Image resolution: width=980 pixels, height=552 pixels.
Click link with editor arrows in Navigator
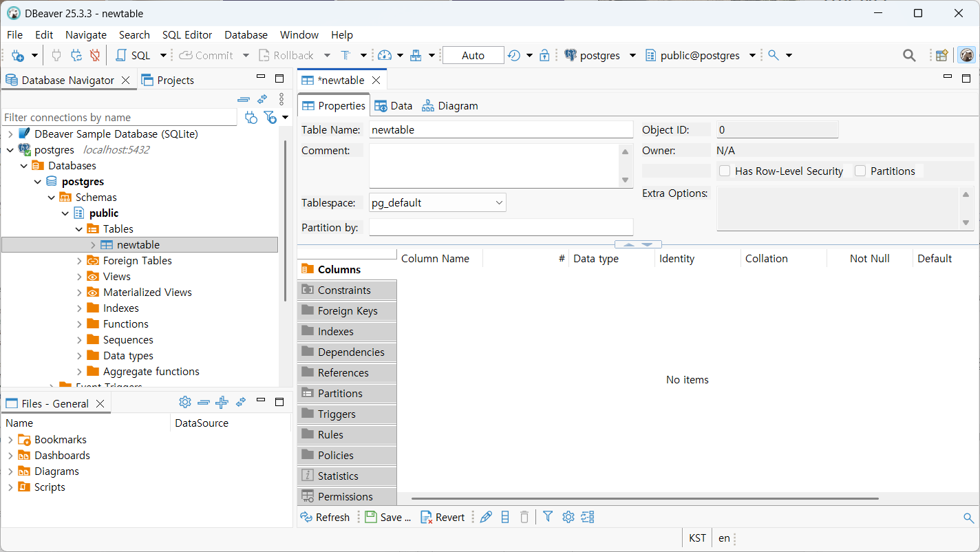[263, 99]
